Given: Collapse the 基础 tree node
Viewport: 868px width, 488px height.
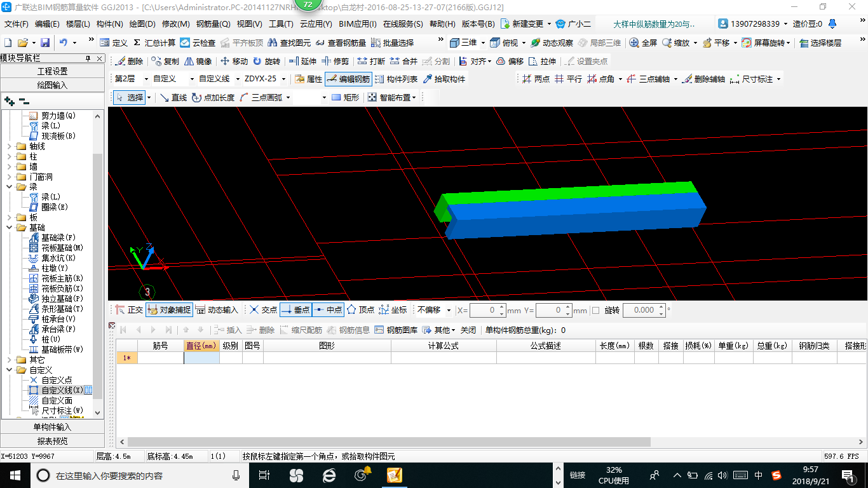Looking at the screenshot, I should point(9,227).
